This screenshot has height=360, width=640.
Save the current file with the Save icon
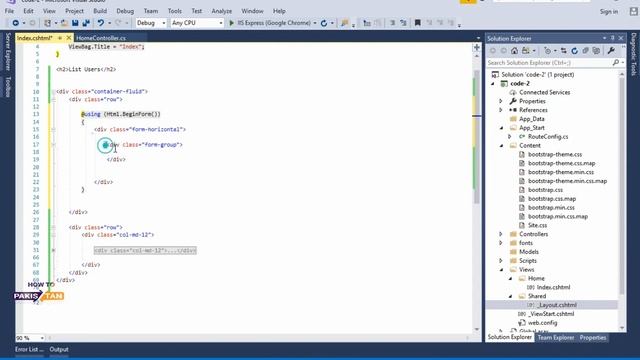pos(75,23)
